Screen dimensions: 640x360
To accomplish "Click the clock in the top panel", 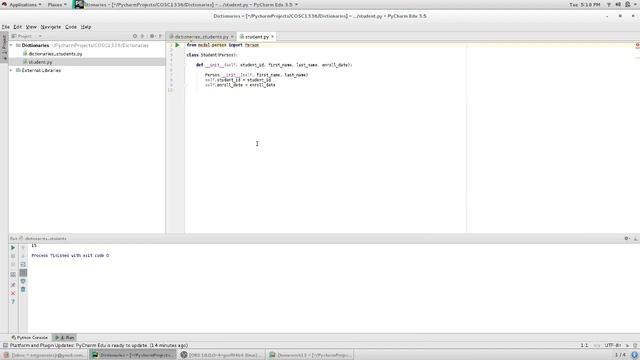I will [x=584, y=4].
